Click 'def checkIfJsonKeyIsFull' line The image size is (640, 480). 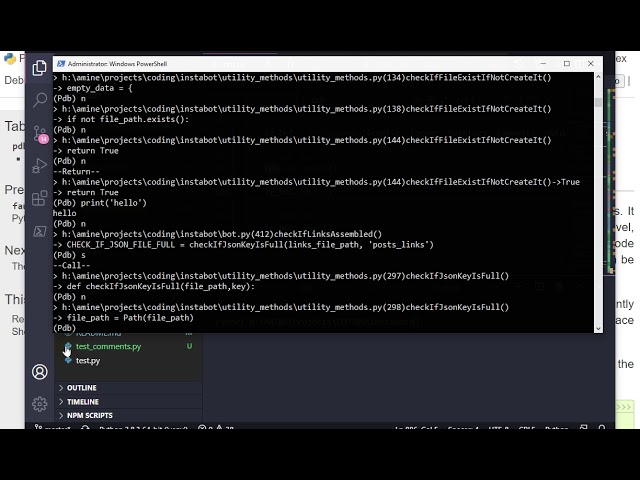coord(154,286)
